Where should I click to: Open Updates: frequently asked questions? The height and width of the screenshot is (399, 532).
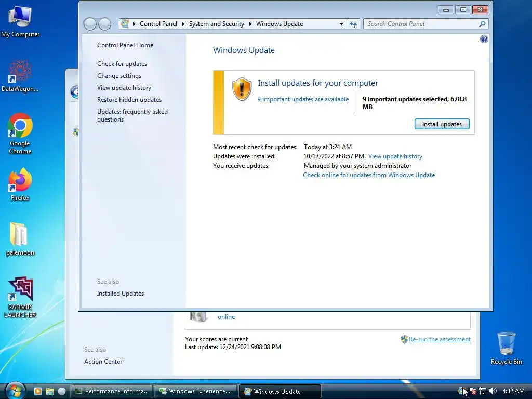point(132,115)
